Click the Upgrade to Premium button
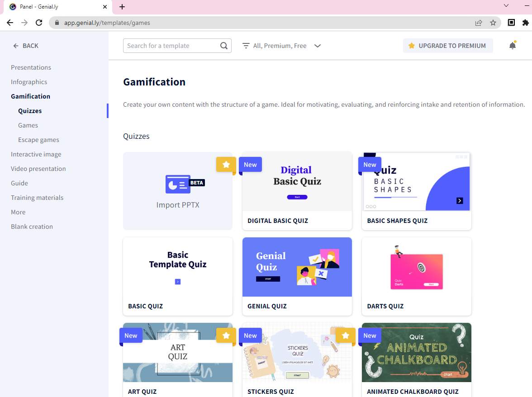The width and height of the screenshot is (532, 397). point(447,46)
